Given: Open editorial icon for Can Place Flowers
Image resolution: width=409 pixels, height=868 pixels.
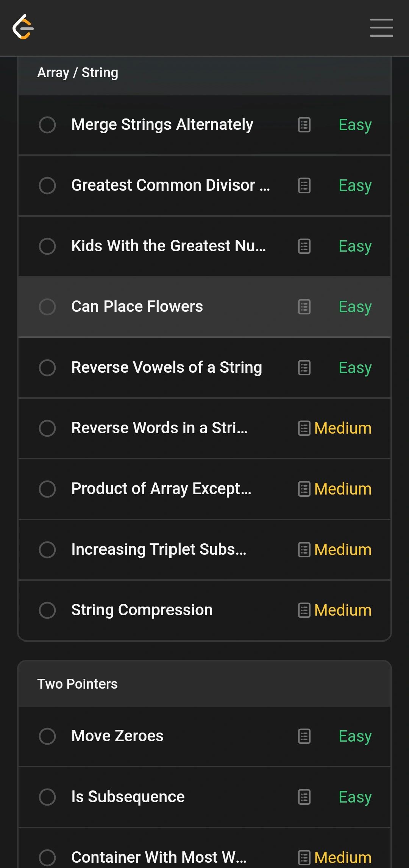Looking at the screenshot, I should pyautogui.click(x=304, y=307).
